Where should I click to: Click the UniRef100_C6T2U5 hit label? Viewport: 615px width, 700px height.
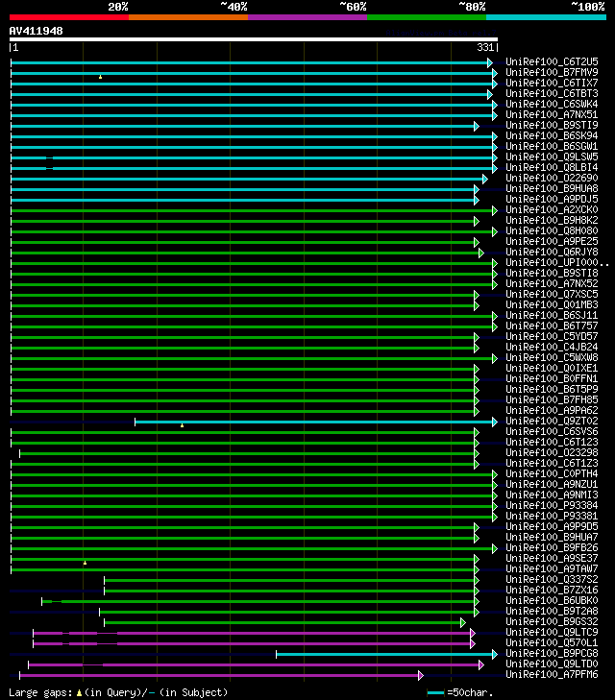point(552,61)
